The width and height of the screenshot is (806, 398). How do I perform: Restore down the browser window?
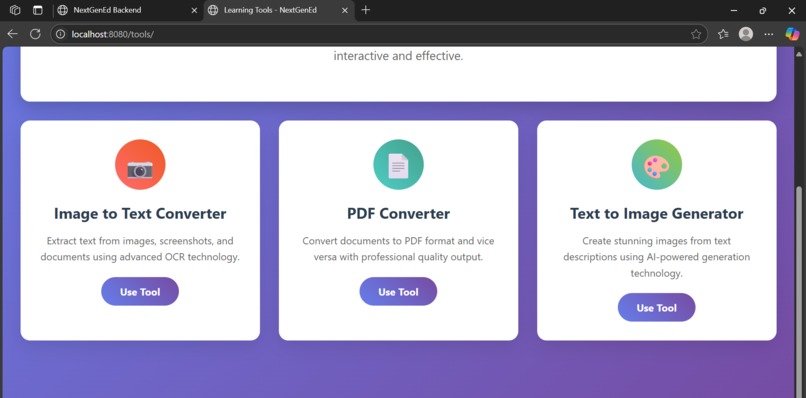point(763,10)
